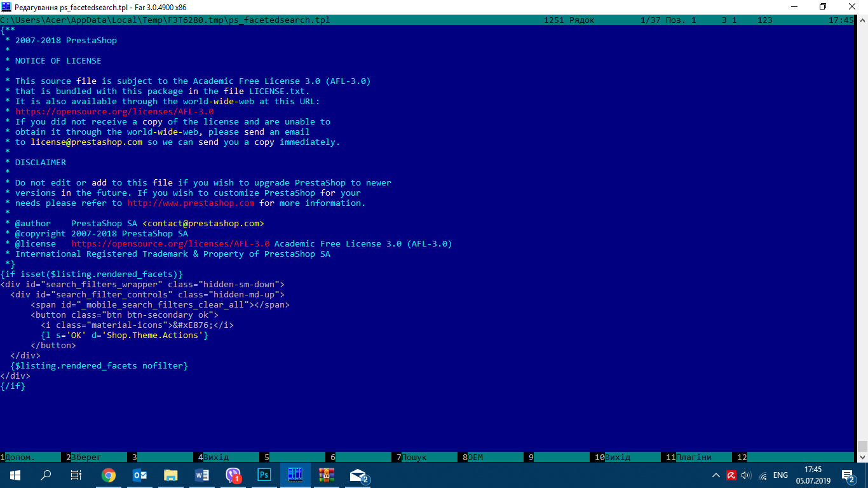Open Windows taskbar search
Image resolution: width=868 pixels, height=488 pixels.
point(46,475)
